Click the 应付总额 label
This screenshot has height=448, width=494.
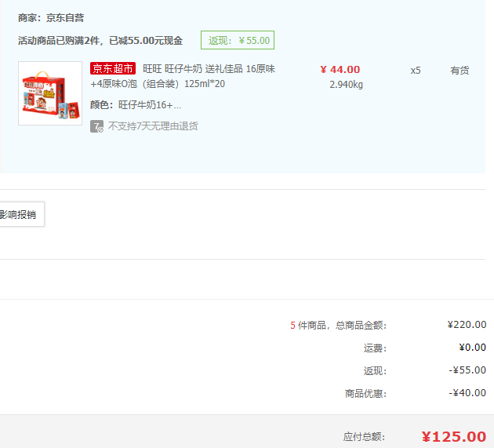[364, 437]
